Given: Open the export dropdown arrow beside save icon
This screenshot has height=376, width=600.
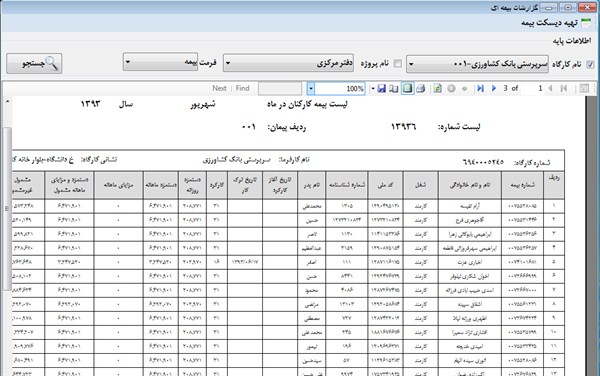Looking at the screenshot, I should point(373,89).
